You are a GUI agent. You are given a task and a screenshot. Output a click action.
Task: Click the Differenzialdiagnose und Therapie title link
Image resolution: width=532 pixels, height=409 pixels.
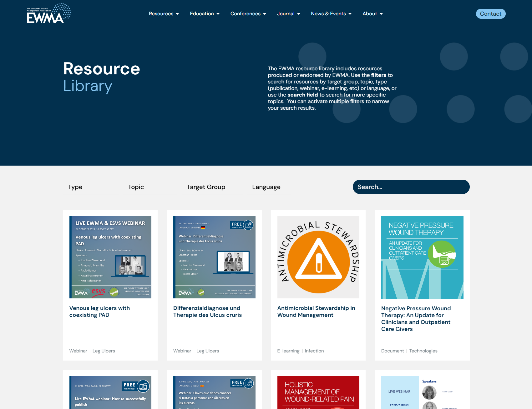207,312
